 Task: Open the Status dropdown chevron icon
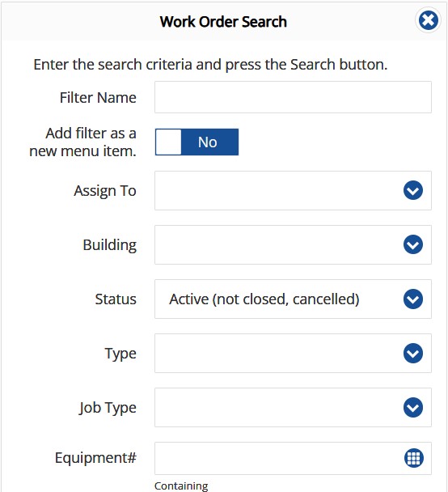click(x=413, y=299)
